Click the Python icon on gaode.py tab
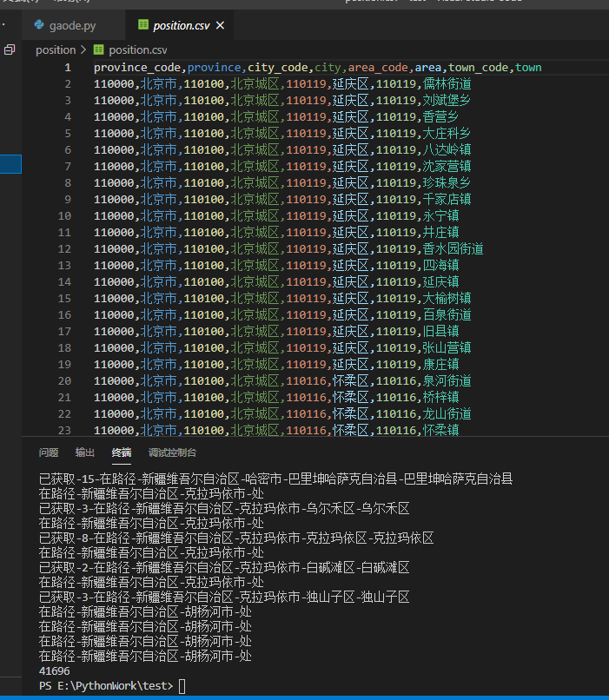This screenshot has height=700, width=609. point(39,25)
